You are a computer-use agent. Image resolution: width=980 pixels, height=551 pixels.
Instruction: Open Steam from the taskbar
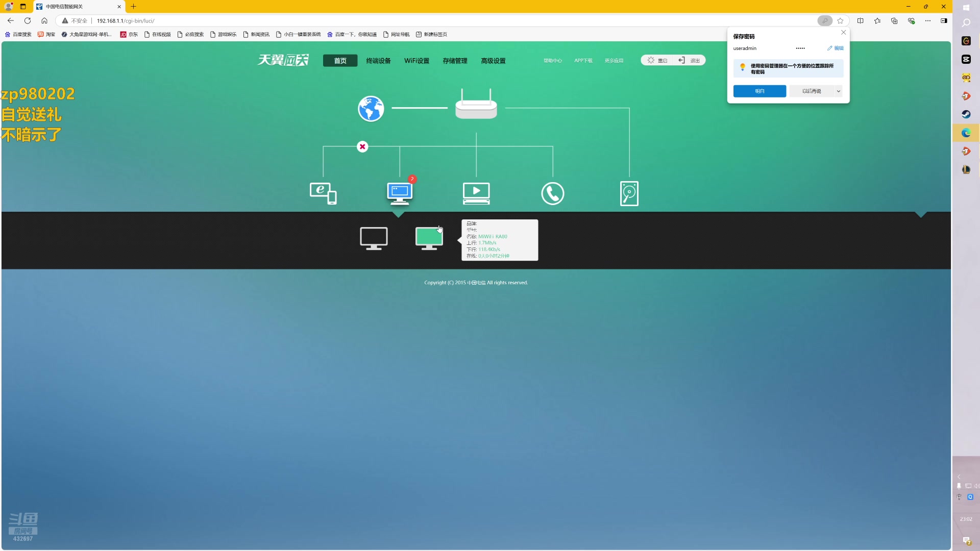tap(966, 114)
